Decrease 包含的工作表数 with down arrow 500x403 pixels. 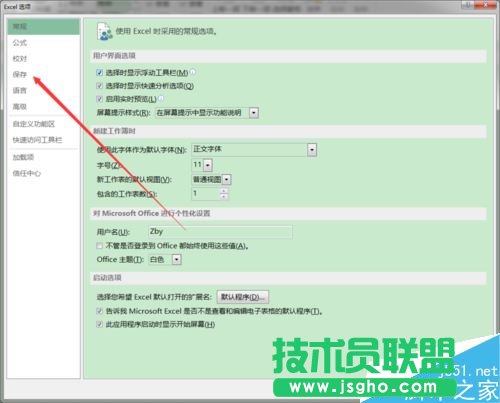point(224,197)
